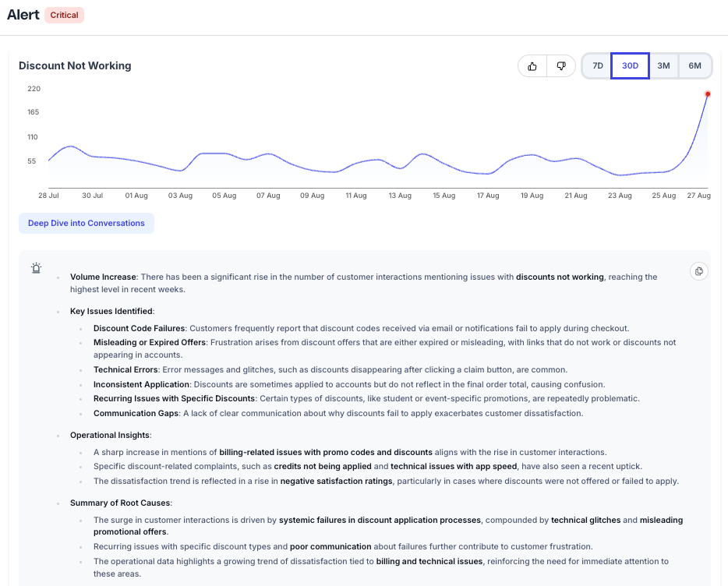Screen dimensions: 728x586
Task: Click the Critical severity badge next to Alert
Action: (64, 15)
